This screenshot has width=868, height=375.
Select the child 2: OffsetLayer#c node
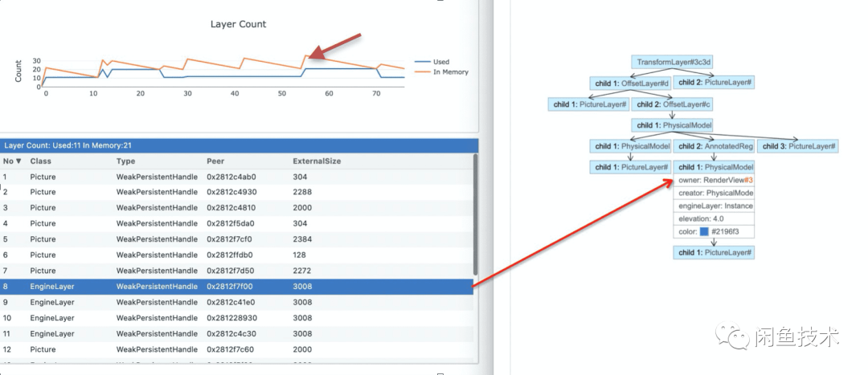click(674, 104)
